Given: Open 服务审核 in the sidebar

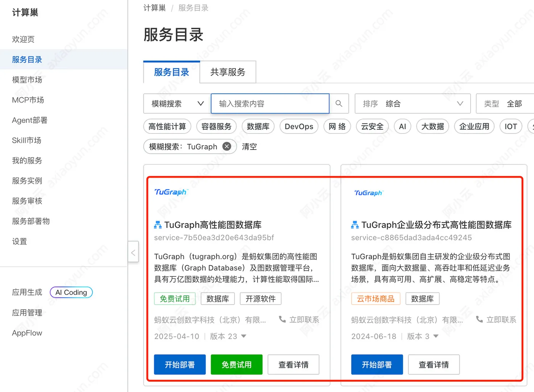Looking at the screenshot, I should coord(27,201).
